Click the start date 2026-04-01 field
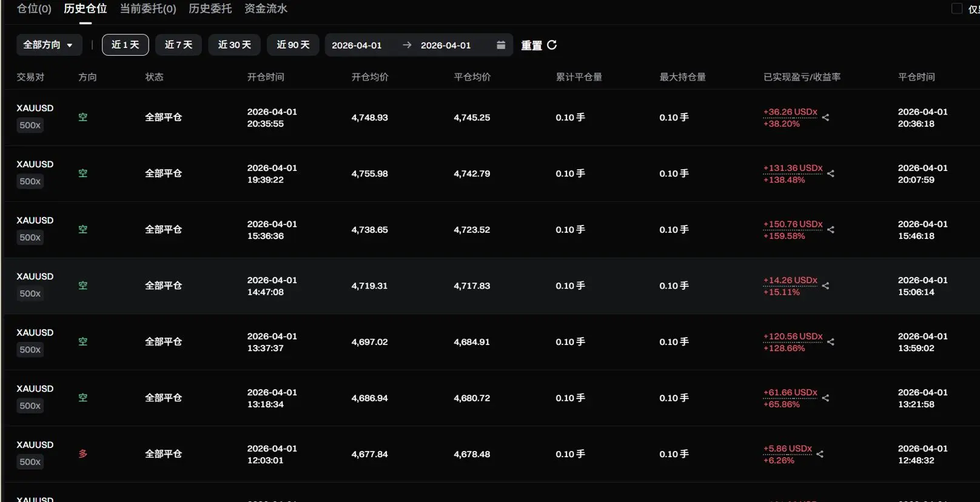Viewport: 980px width, 502px height. pos(357,45)
